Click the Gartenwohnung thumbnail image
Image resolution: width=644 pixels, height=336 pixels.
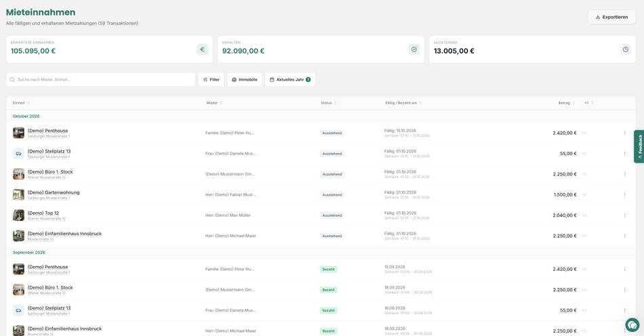pyautogui.click(x=18, y=194)
